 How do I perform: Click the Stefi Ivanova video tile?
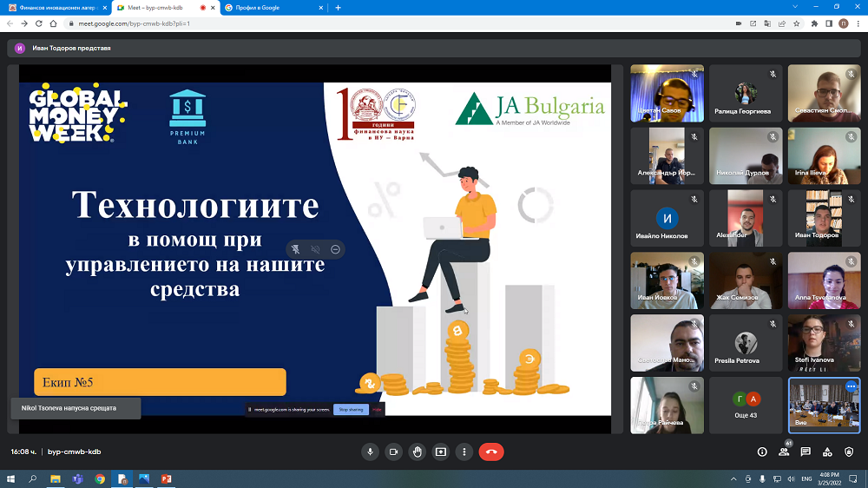825,343
